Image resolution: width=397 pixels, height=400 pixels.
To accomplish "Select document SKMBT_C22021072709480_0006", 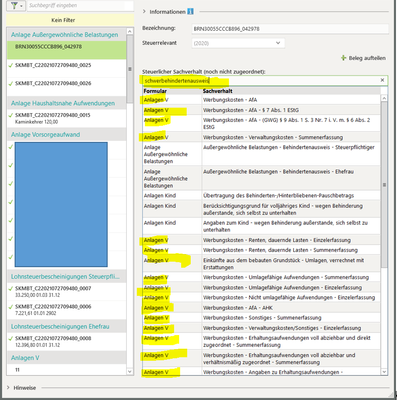I will tap(66, 310).
